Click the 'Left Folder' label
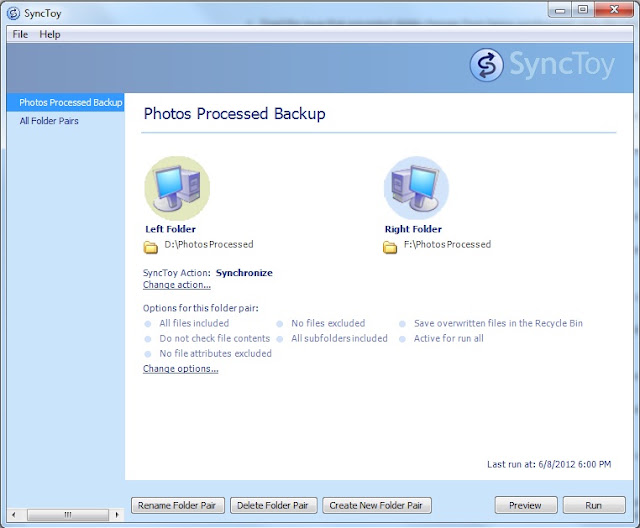The height and width of the screenshot is (528, 640). pos(170,229)
